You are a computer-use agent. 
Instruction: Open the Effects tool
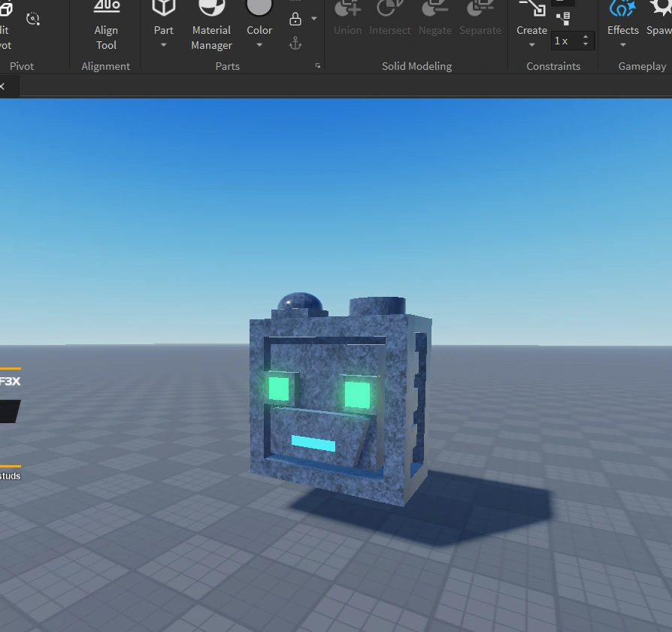pos(622,19)
